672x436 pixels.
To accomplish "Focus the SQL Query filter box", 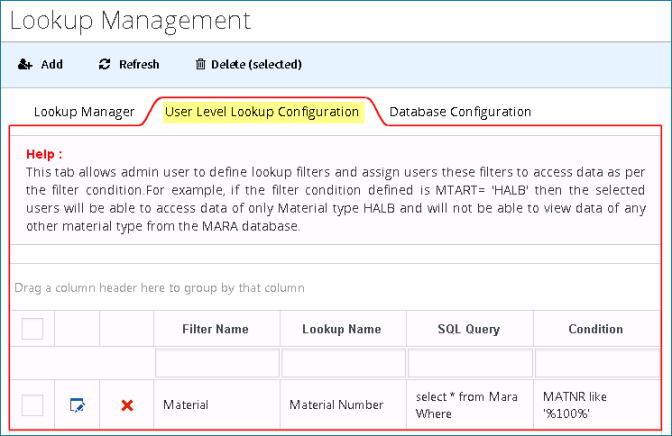I will click(470, 363).
